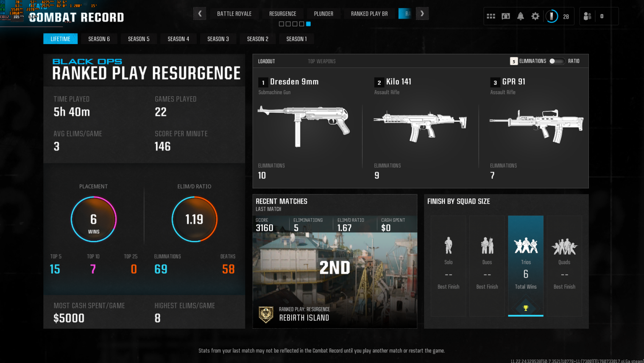
Task: Select the Season 4 tab
Action: click(178, 39)
